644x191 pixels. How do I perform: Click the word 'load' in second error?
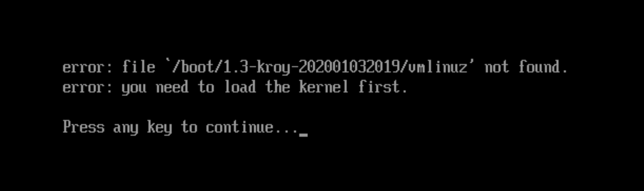click(x=240, y=87)
